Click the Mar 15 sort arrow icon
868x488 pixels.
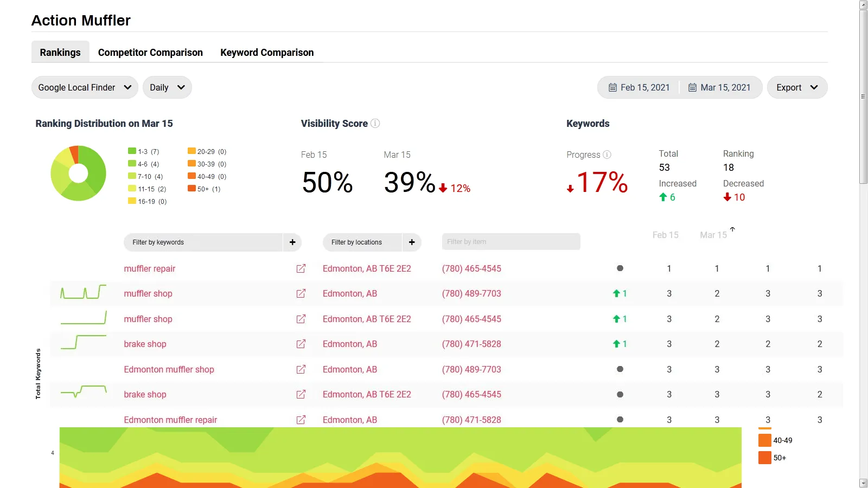pyautogui.click(x=732, y=229)
